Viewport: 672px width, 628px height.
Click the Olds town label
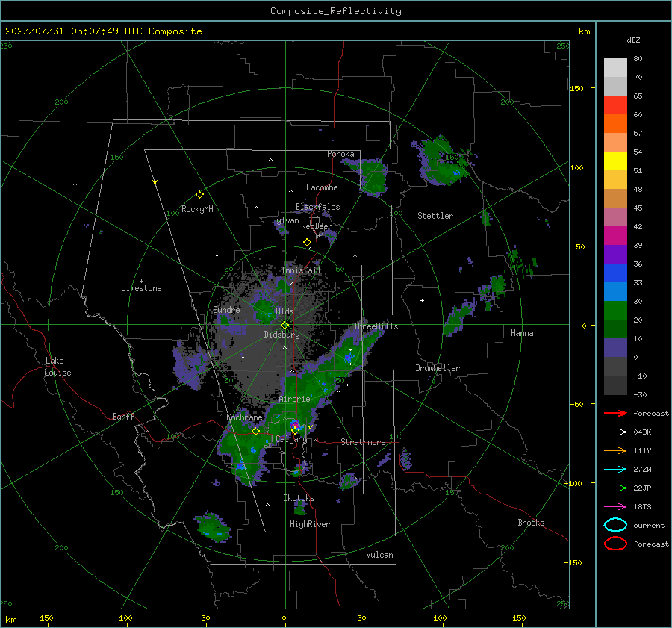point(284,311)
